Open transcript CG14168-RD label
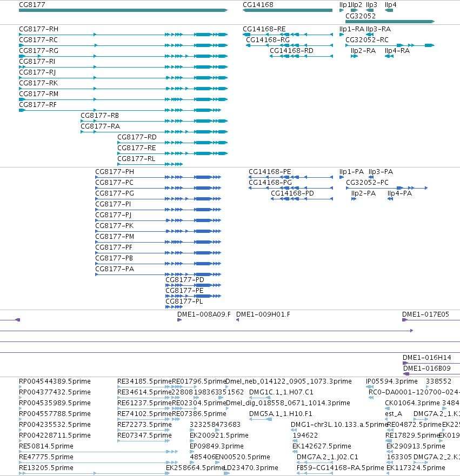The height and width of the screenshot is (476, 460). (x=291, y=51)
